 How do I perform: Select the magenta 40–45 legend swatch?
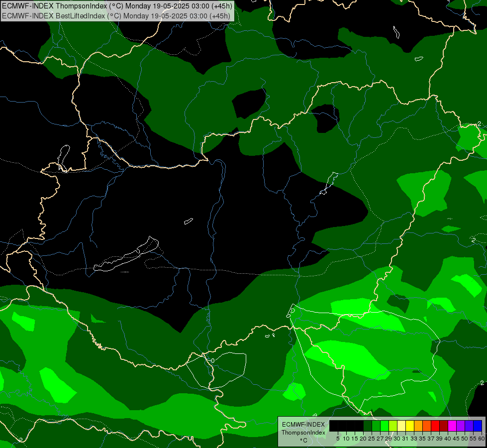click(452, 426)
